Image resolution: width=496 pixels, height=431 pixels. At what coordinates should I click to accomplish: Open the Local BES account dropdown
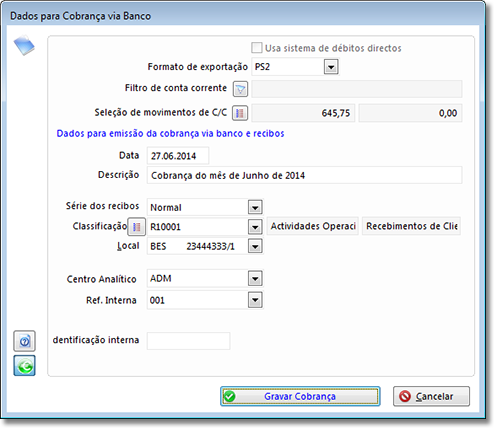(255, 246)
